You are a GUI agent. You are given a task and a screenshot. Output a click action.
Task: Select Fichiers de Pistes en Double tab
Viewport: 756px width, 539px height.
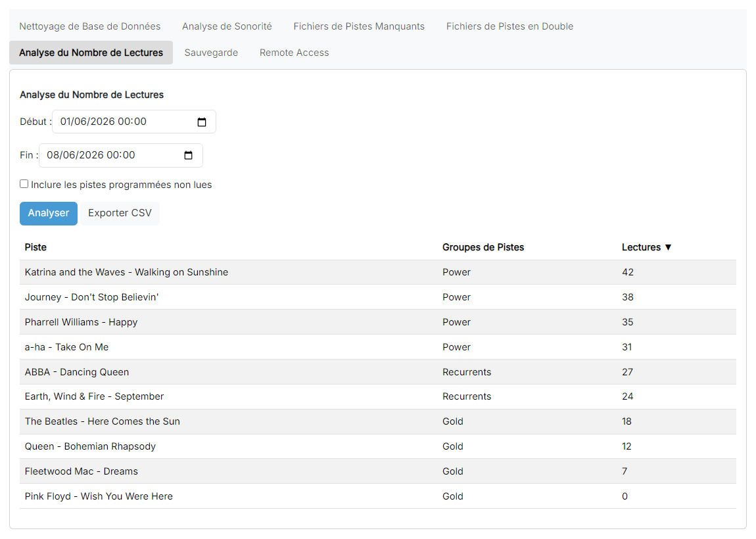[509, 26]
